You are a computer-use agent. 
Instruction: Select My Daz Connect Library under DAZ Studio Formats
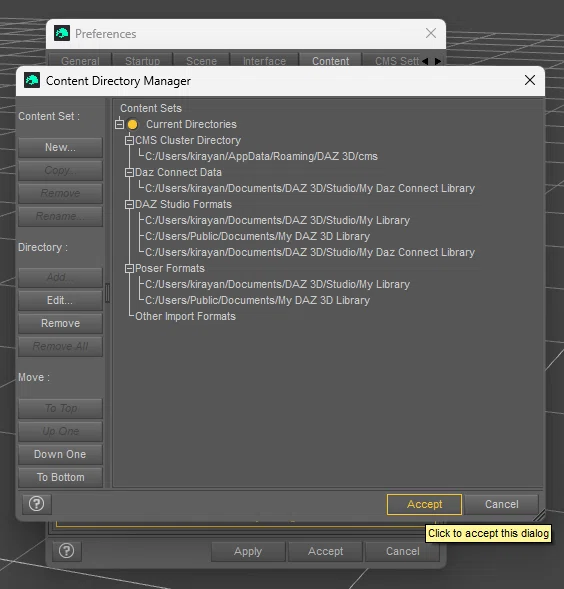310,252
